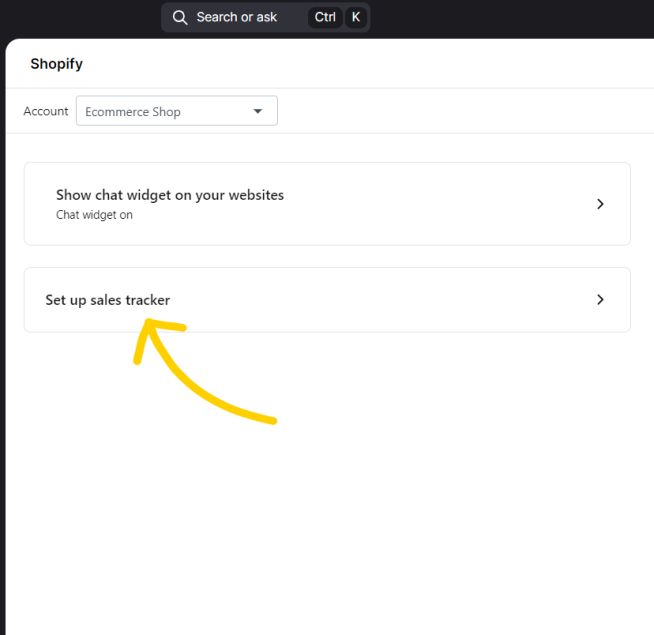This screenshot has height=635, width=654.
Task: Click the magnifying glass search icon
Action: 180,18
